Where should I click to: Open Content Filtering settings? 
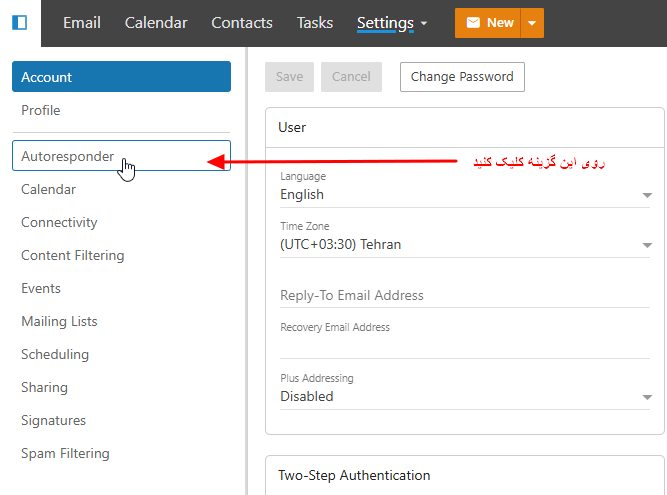point(122,255)
